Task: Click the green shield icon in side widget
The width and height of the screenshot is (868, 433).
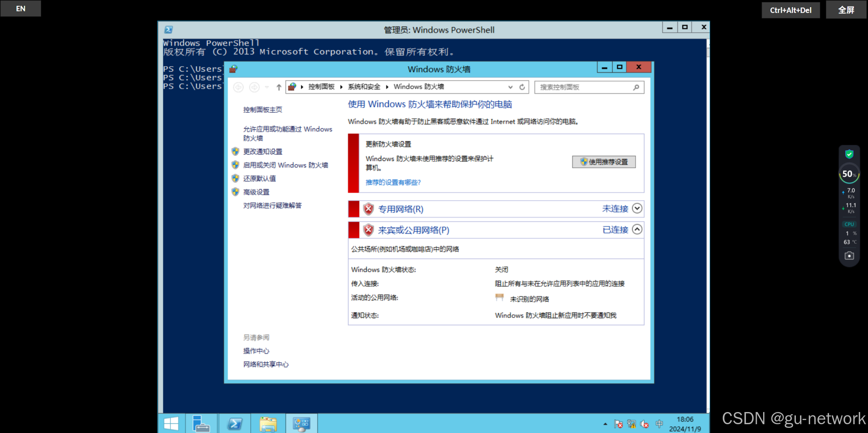Action: point(849,154)
